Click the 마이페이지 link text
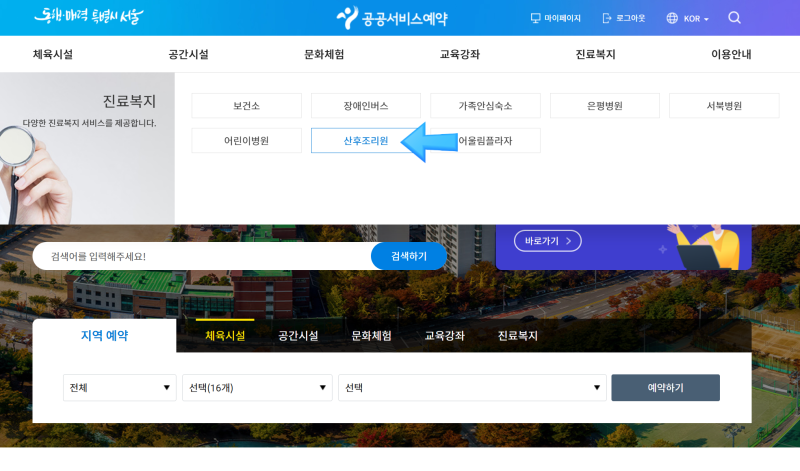Image resolution: width=800 pixels, height=471 pixels. [x=562, y=18]
